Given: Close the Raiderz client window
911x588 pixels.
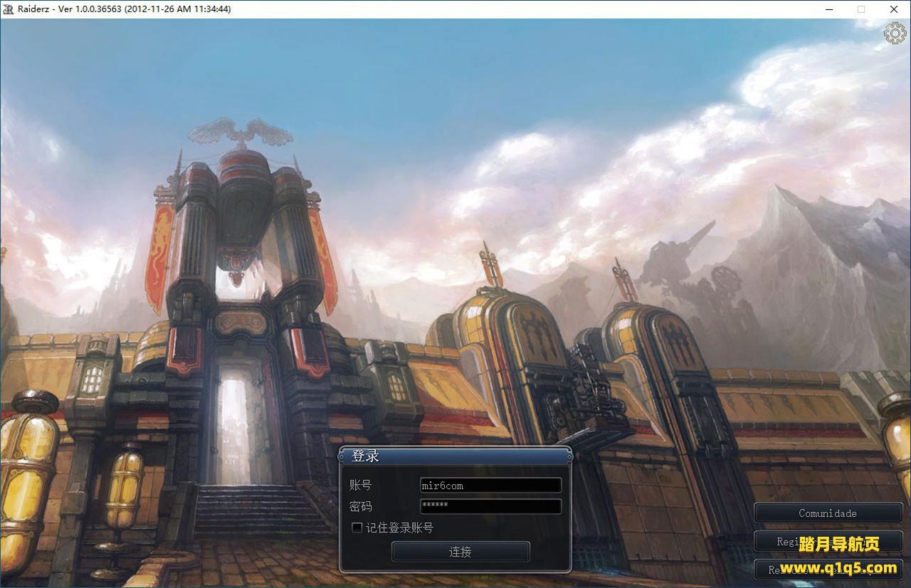Looking at the screenshot, I should point(894,9).
